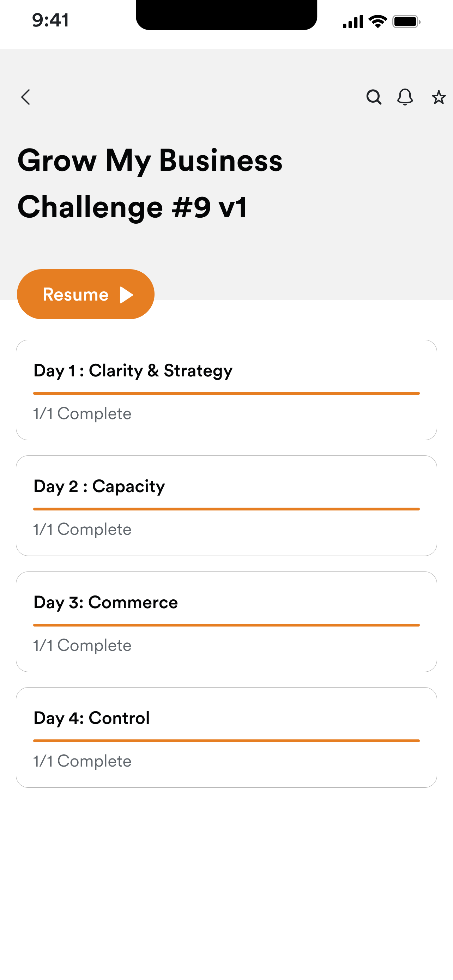Select Day 3: Commerce title

tap(106, 603)
